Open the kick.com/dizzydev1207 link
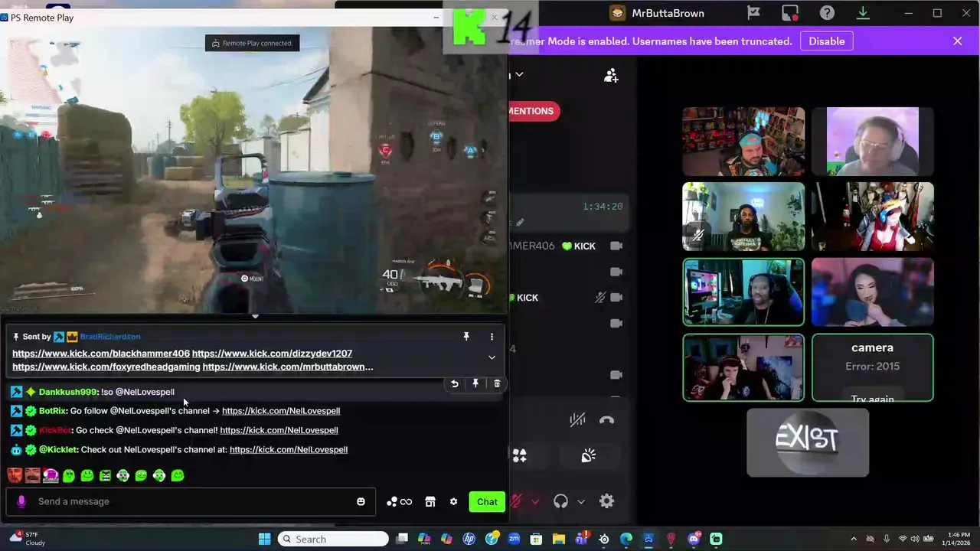 click(272, 354)
